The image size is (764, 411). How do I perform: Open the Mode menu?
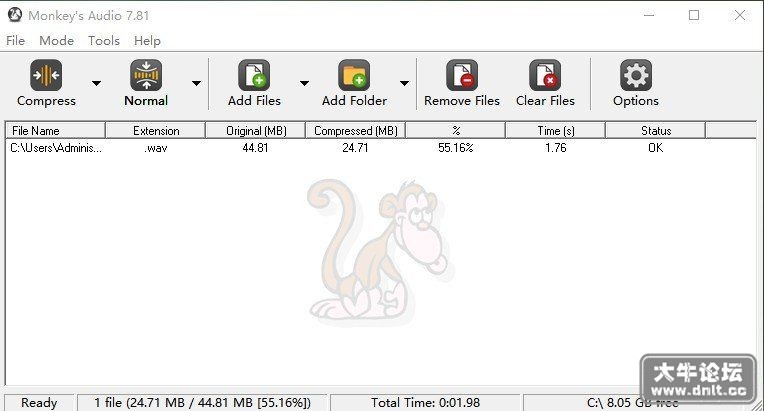point(57,40)
